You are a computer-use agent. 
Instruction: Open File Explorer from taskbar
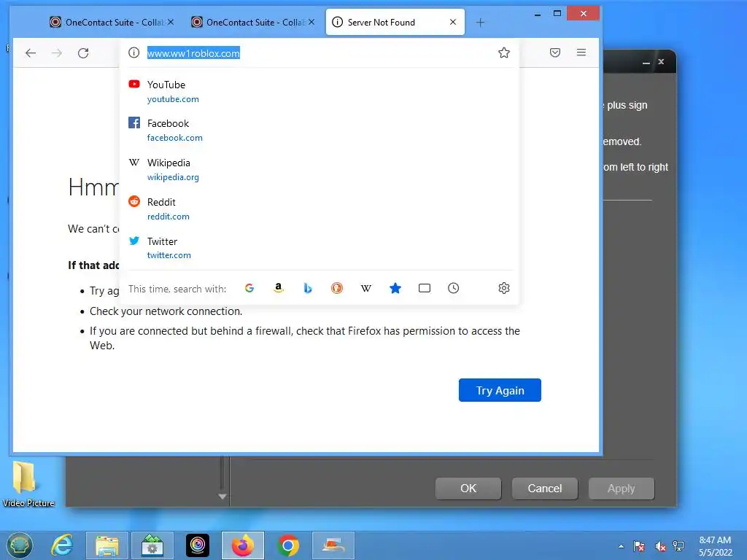[x=107, y=545]
